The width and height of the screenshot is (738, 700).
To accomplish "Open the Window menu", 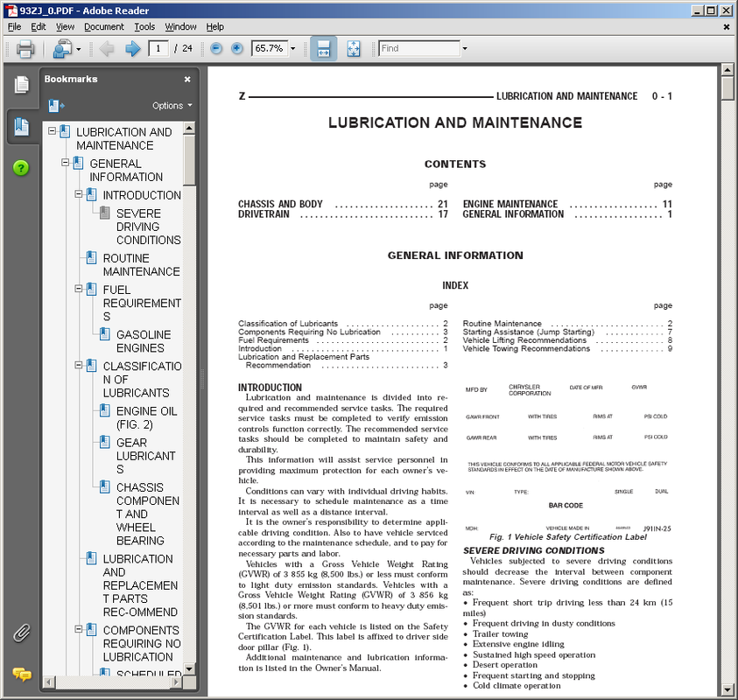I will point(180,27).
